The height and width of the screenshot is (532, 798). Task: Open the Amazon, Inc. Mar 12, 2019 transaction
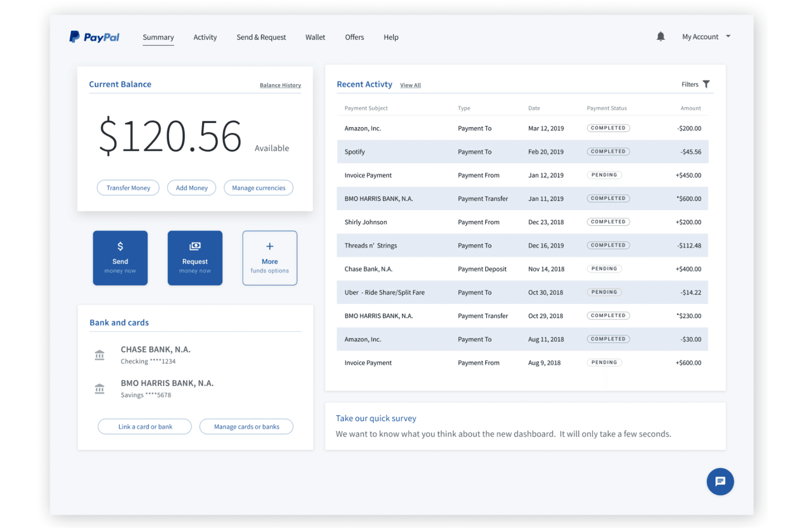522,128
